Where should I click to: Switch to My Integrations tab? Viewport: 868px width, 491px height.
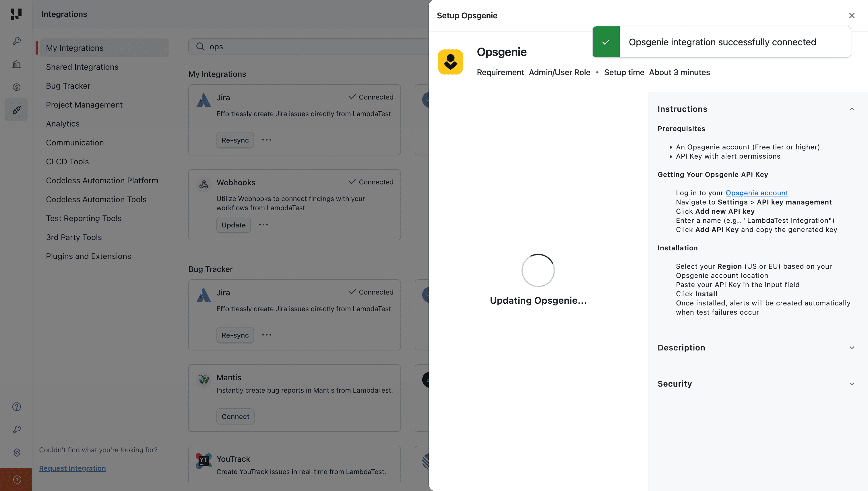click(x=75, y=48)
